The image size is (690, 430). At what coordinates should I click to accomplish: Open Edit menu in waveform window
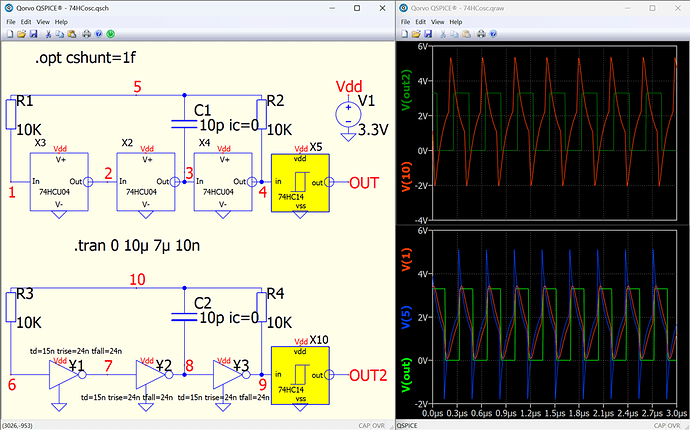tap(421, 22)
